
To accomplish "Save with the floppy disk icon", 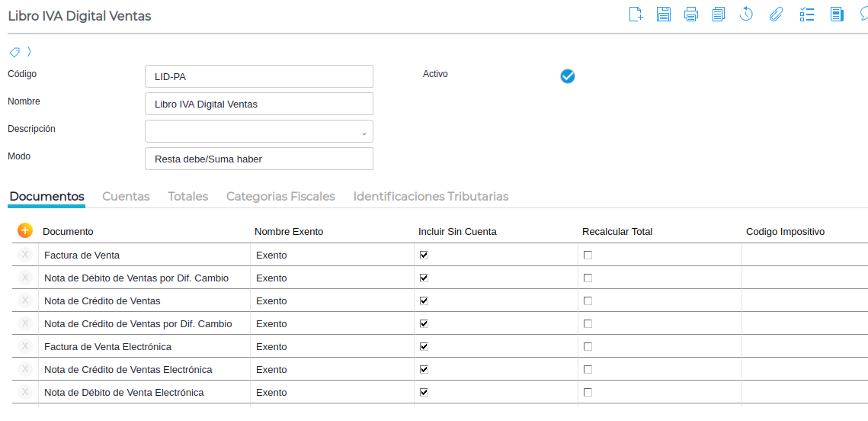I will 664,14.
